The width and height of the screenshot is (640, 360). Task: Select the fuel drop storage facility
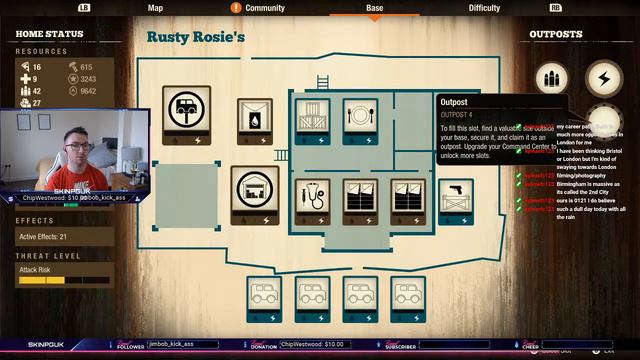(255, 121)
